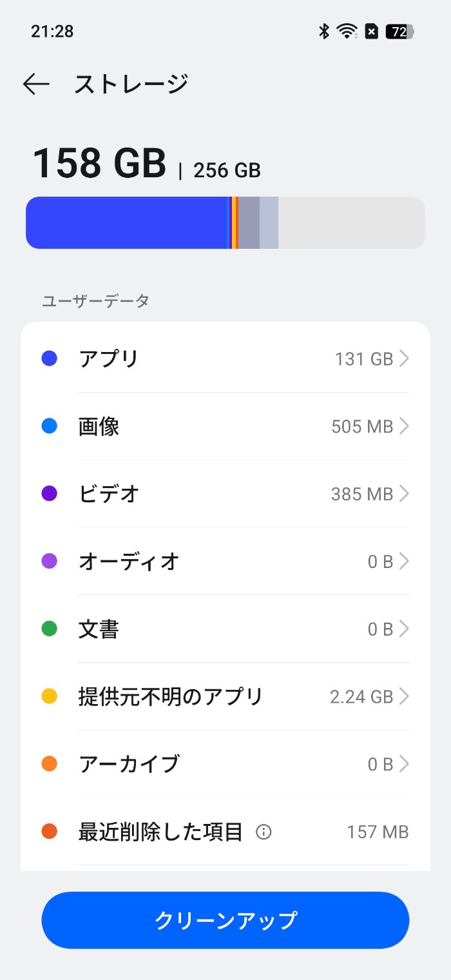
Task: Open the 提供元不明のアプリ entry
Action: tap(225, 696)
